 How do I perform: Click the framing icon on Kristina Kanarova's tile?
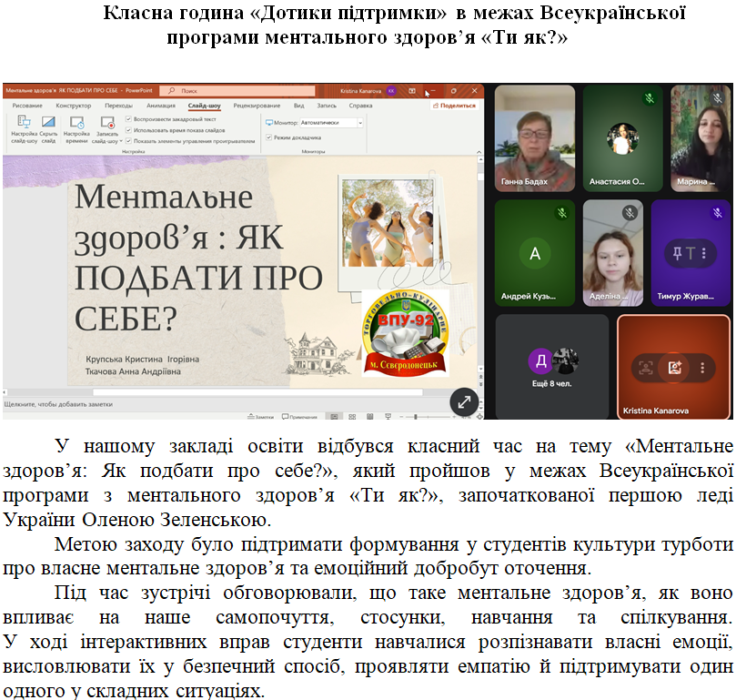click(x=645, y=368)
